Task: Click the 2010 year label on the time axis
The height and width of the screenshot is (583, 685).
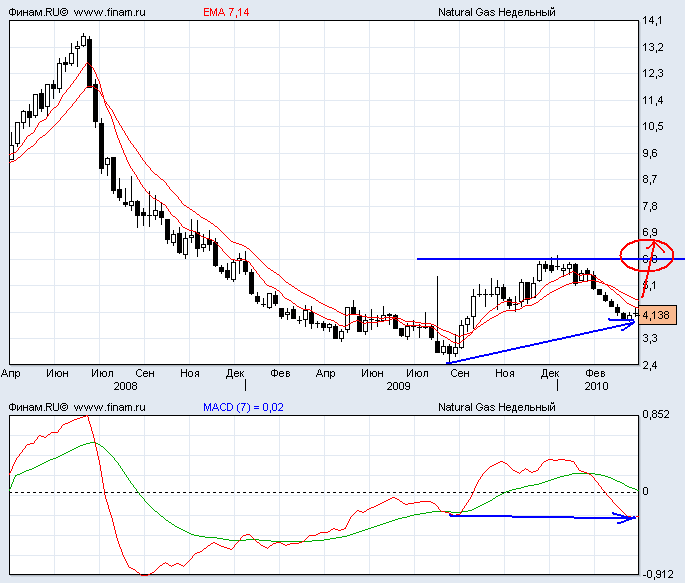Action: tap(596, 386)
